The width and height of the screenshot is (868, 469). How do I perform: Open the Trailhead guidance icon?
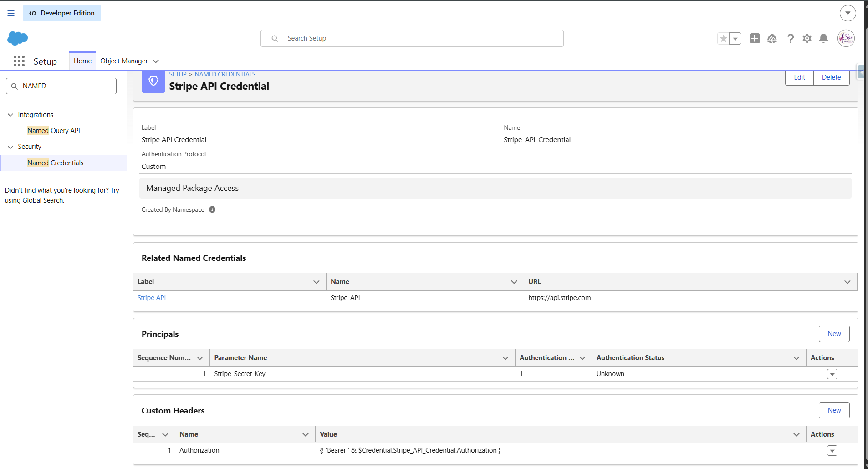772,38
